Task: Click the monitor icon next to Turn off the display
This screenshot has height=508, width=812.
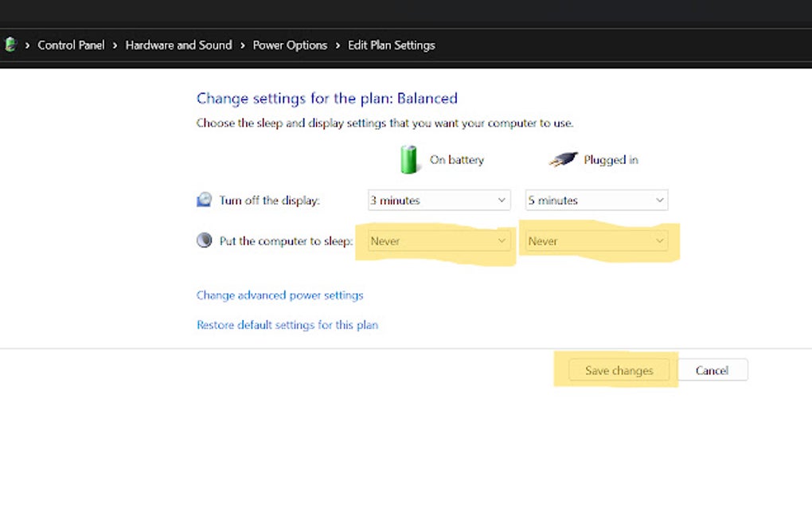Action: [204, 200]
